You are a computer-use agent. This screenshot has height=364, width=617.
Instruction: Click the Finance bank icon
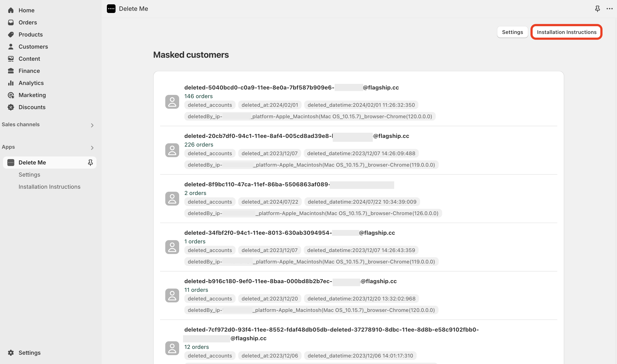click(11, 71)
